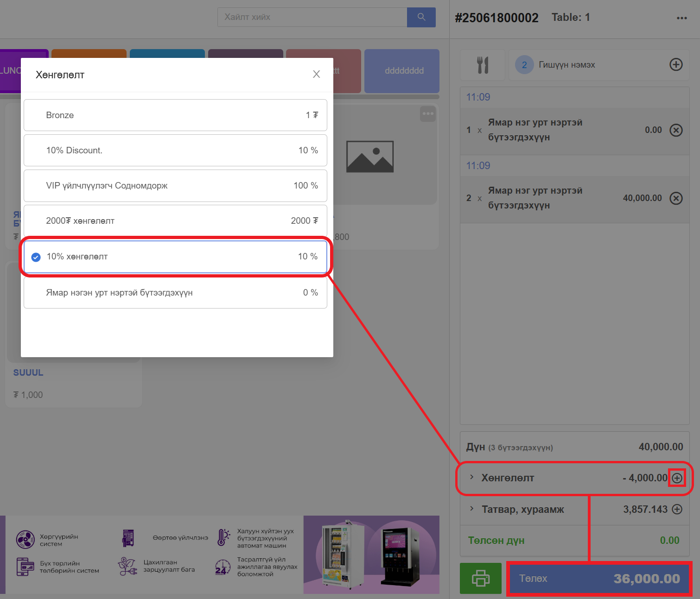Select VIP үйлчлүүлэгч Содномдорж discount

(x=175, y=186)
